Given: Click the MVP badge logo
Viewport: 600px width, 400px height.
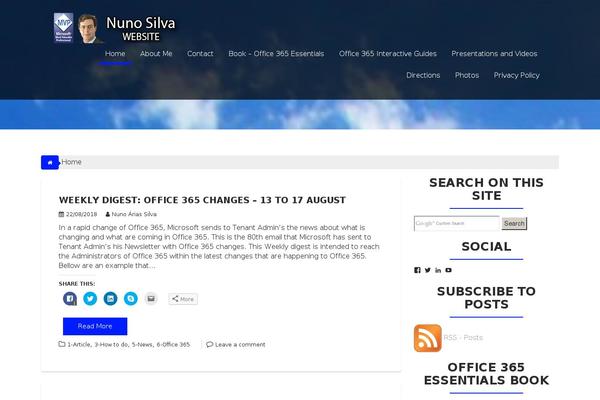Looking at the screenshot, I should [x=63, y=28].
